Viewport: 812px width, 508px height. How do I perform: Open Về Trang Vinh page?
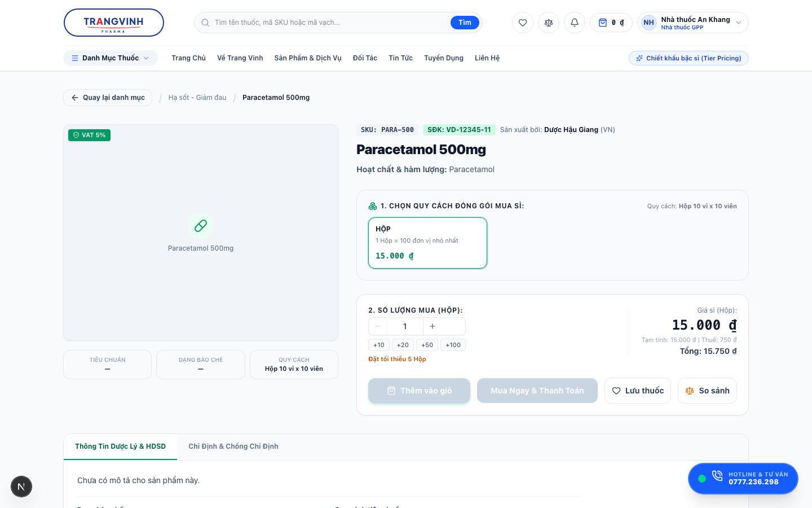tap(240, 58)
